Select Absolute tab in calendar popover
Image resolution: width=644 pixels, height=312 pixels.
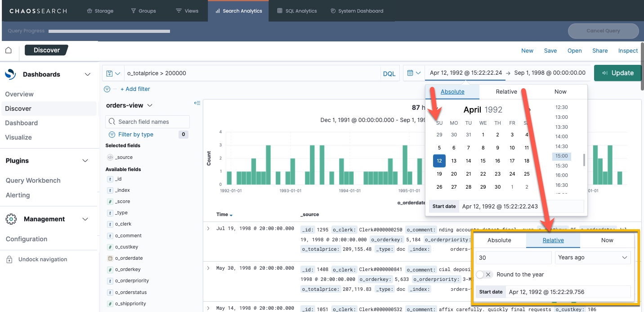click(452, 91)
